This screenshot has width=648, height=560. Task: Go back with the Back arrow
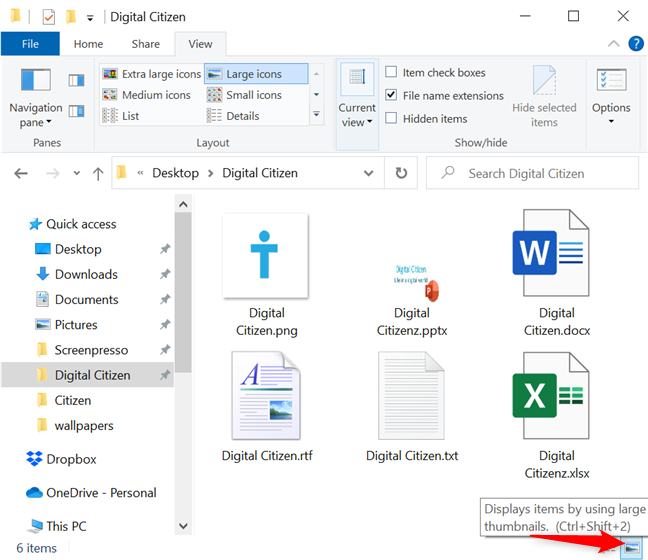21,173
